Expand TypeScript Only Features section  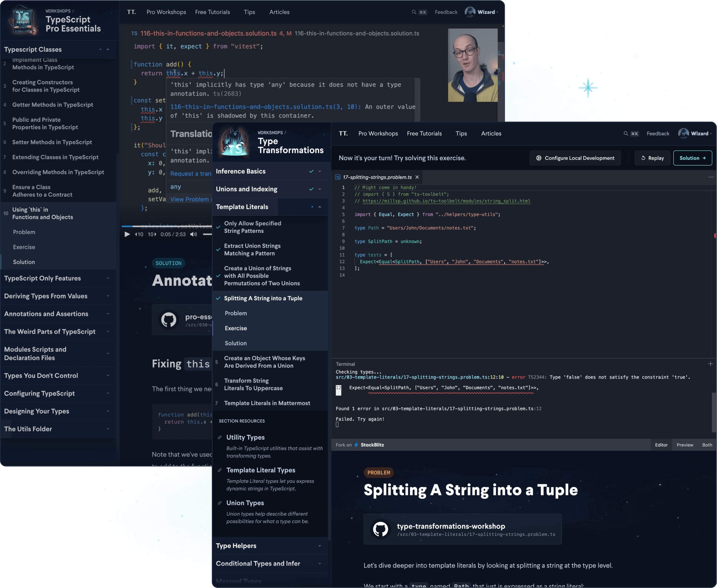click(x=58, y=278)
